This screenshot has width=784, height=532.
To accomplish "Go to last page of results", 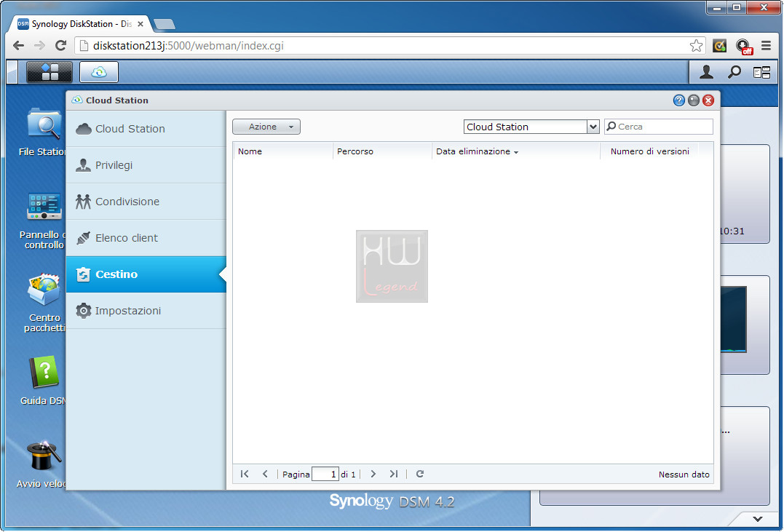I will pyautogui.click(x=394, y=474).
